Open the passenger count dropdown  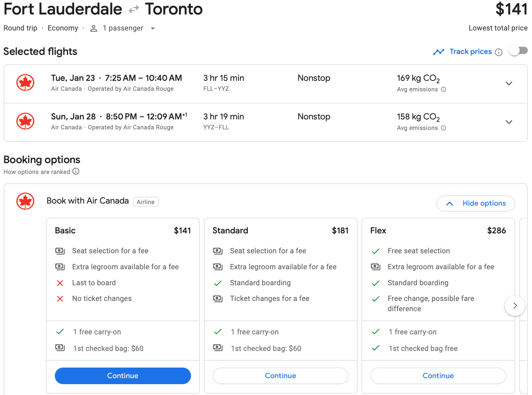click(153, 28)
